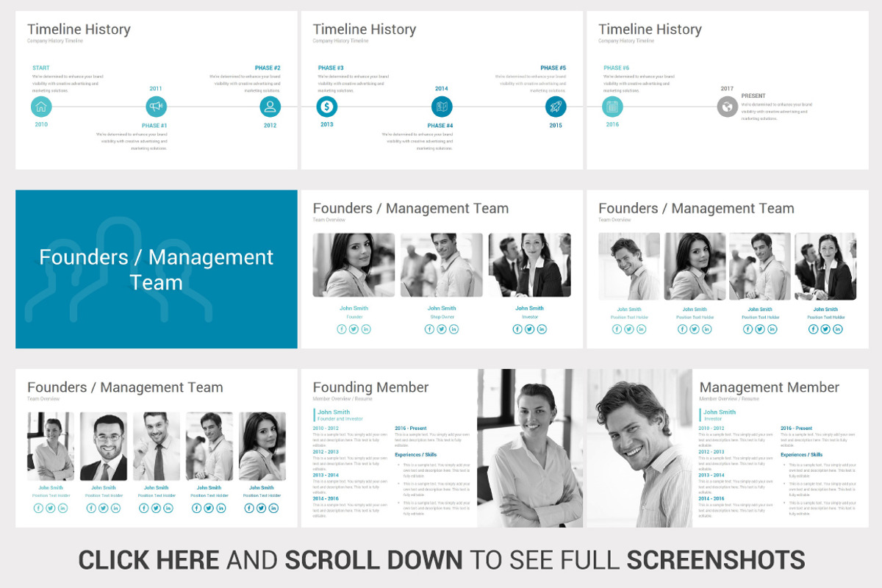Open the Facebook icon under Shop Owner
882x588 pixels.
[429, 329]
